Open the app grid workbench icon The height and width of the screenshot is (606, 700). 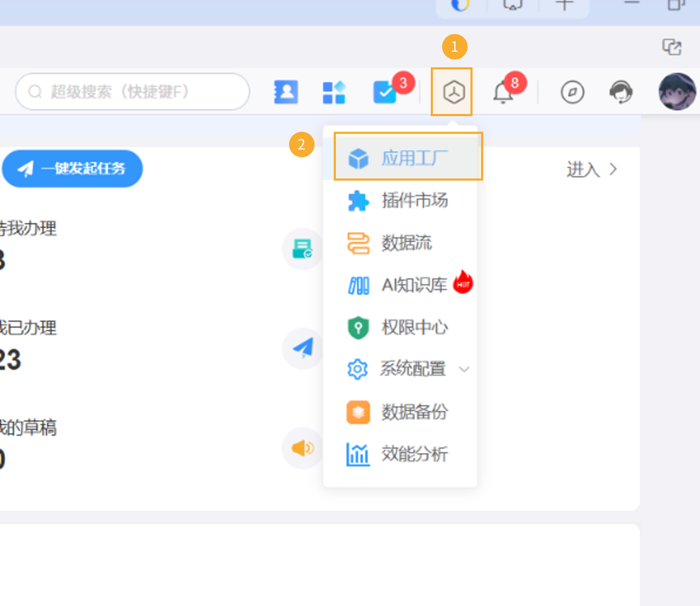tap(334, 92)
